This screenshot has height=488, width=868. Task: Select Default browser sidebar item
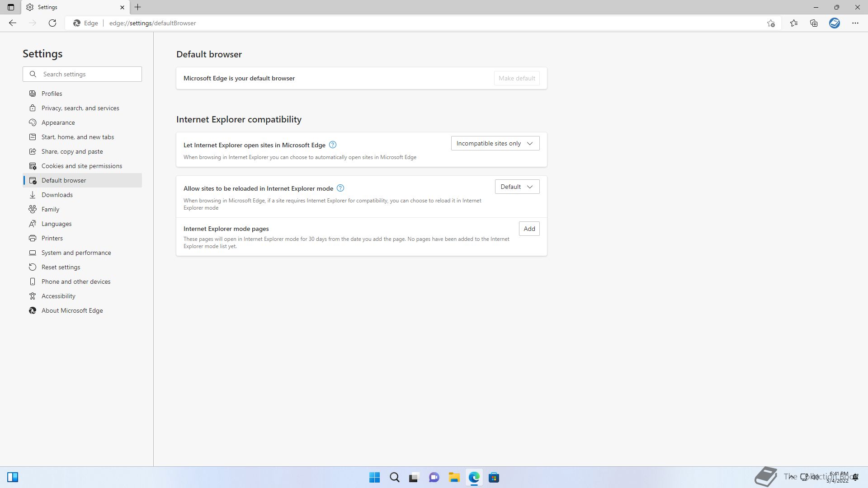click(82, 180)
